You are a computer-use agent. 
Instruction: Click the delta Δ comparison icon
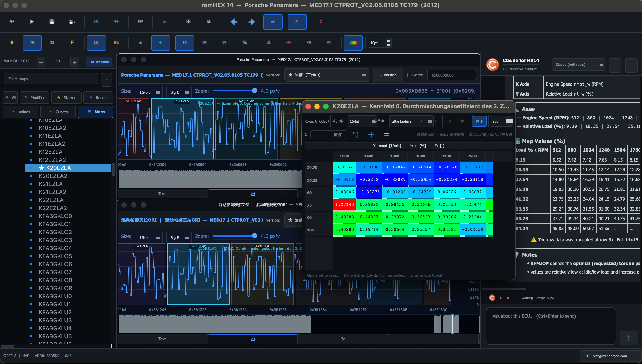269,43
